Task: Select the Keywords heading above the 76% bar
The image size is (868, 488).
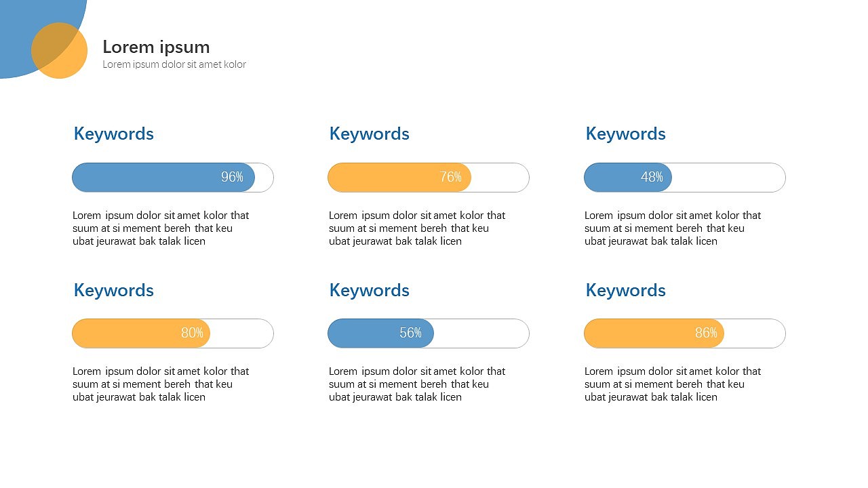Action: click(x=370, y=134)
